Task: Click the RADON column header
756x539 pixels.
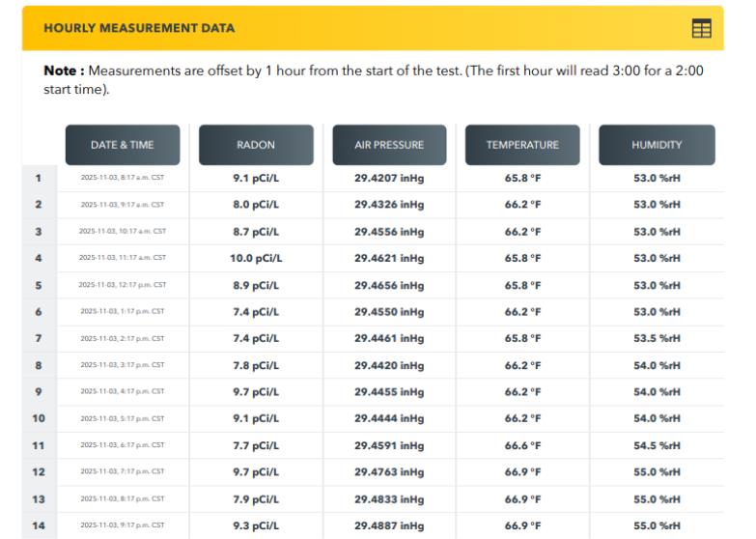Action: pyautogui.click(x=256, y=145)
